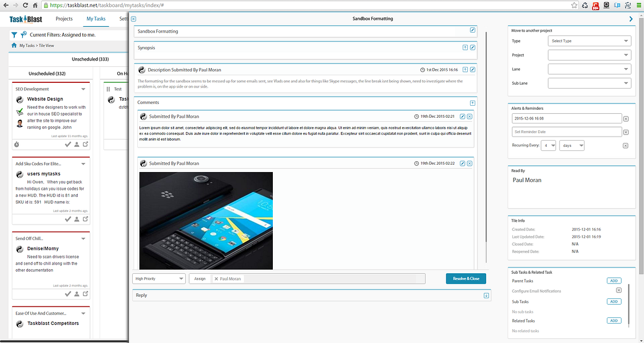Open the Lane dropdown

(589, 69)
